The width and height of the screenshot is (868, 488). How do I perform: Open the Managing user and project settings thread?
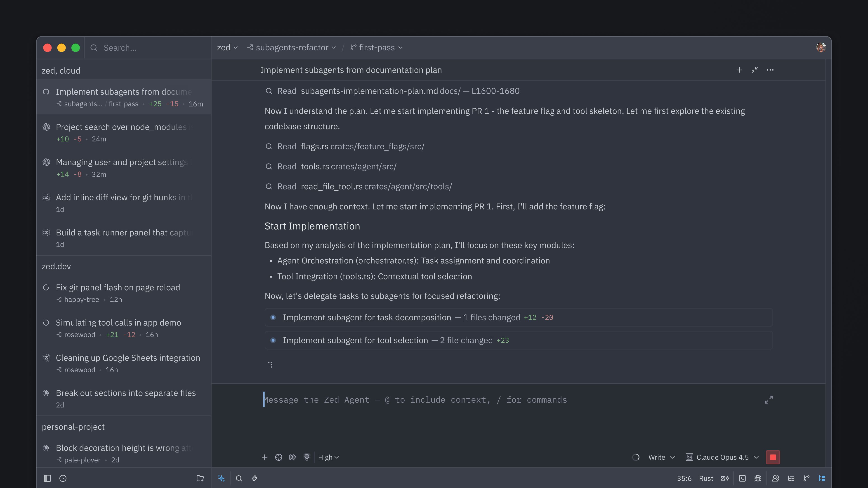click(124, 168)
